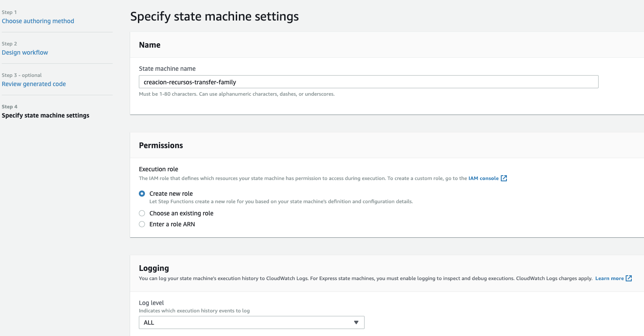Screen dimensions: 644x336
Task: Click the Specify state machine settings page title
Action: [214, 17]
